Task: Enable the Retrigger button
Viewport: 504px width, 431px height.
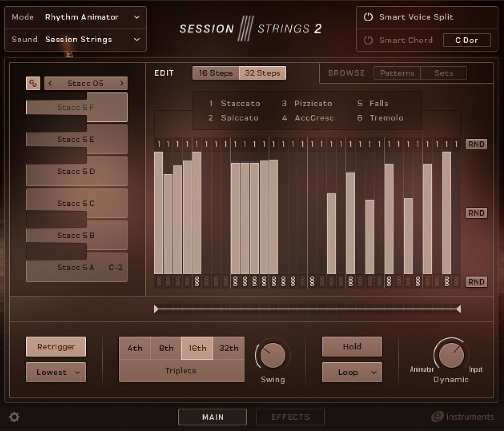Action: 56,347
